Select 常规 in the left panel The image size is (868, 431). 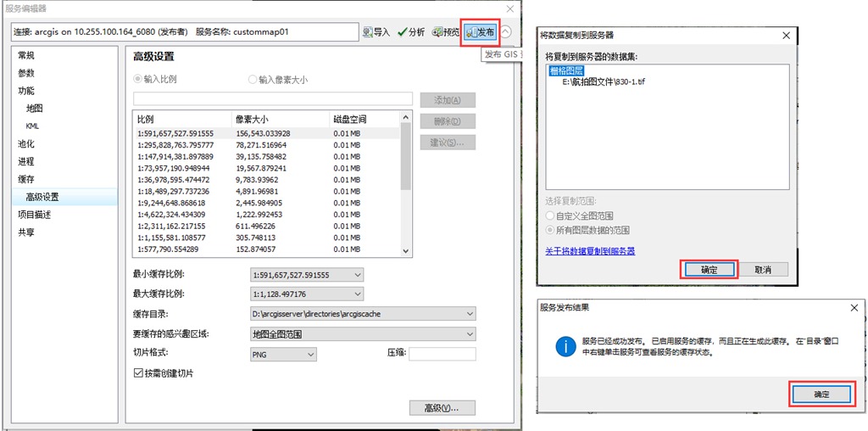point(26,55)
